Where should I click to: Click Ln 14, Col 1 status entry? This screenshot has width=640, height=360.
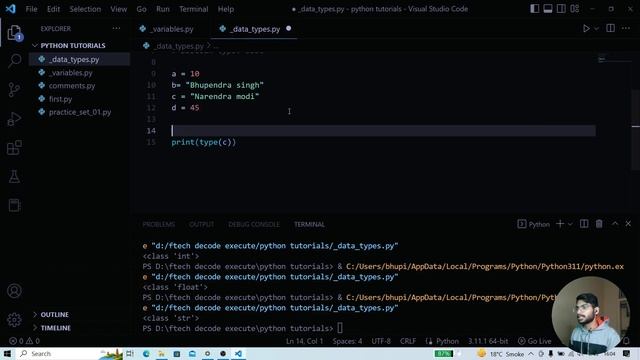304,341
